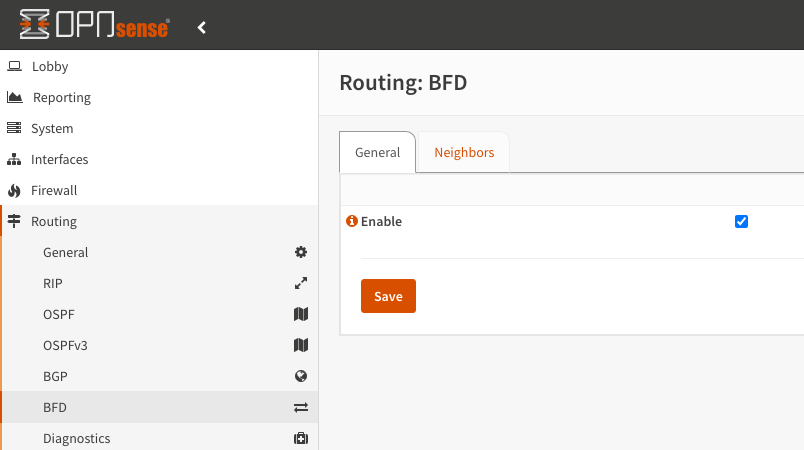This screenshot has height=450, width=804.
Task: Click the medkit icon beside Diagnostics
Action: tap(300, 439)
